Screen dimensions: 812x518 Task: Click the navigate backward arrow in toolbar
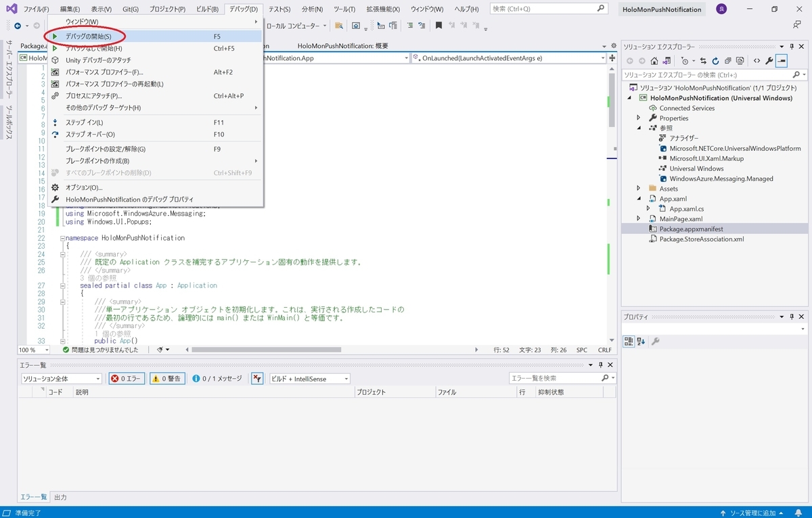[18, 26]
